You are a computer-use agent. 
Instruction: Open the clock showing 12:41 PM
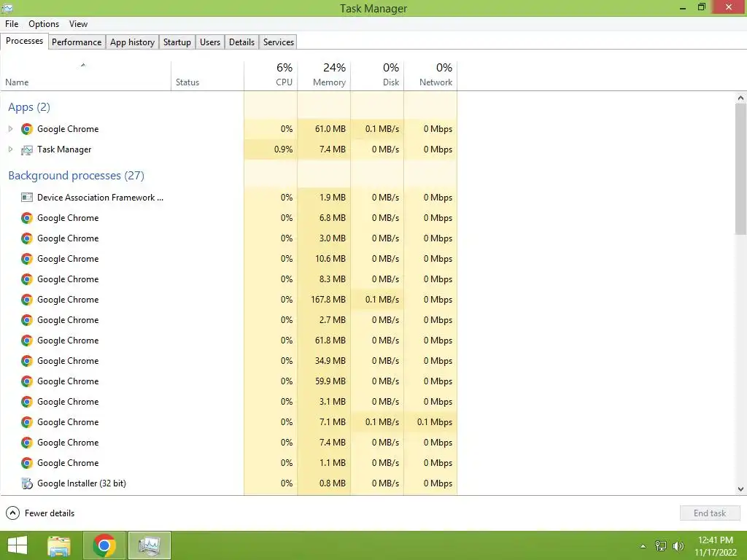pos(716,545)
